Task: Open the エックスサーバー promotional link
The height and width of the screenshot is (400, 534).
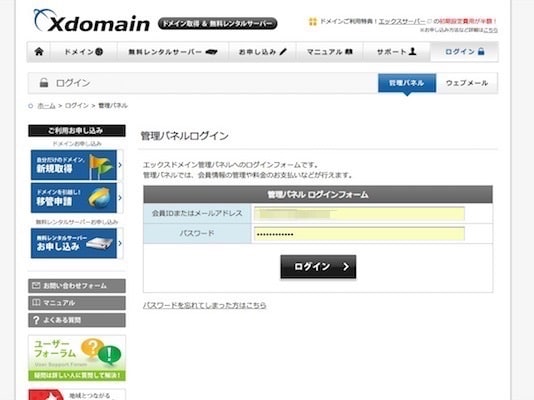Action: pos(402,21)
